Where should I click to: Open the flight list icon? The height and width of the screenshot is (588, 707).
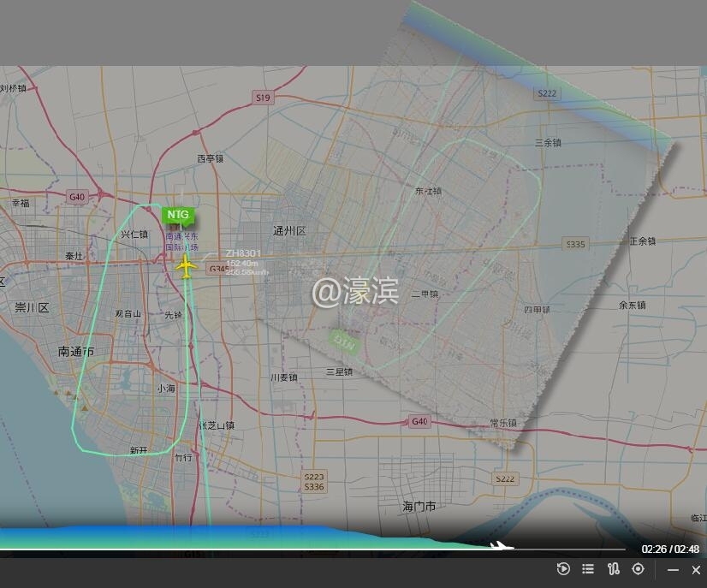tap(588, 569)
